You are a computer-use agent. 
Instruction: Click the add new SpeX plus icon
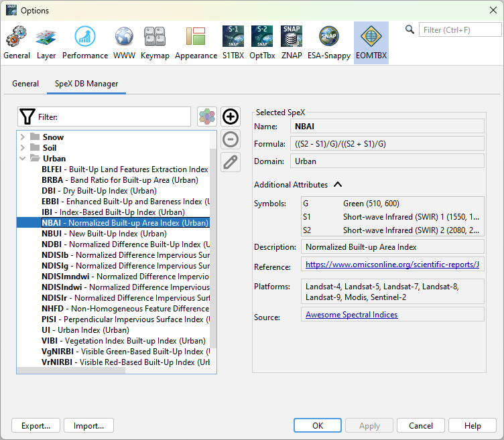(230, 117)
